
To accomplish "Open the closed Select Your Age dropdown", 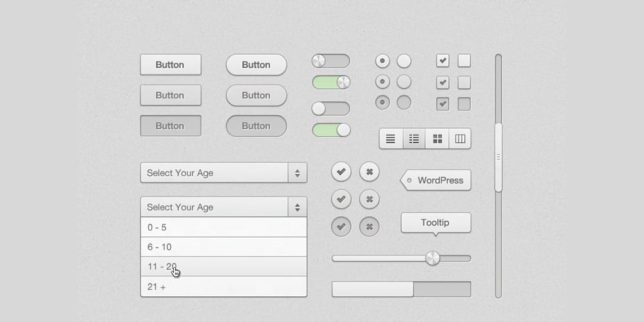I will click(223, 173).
